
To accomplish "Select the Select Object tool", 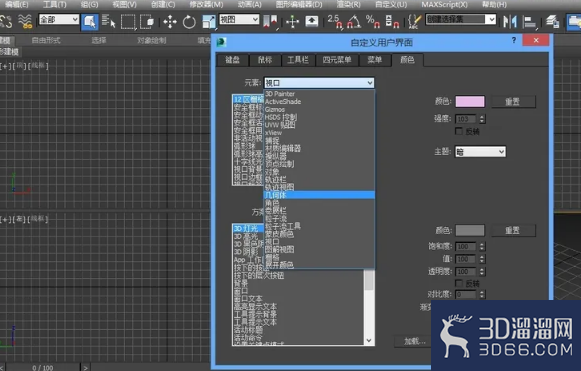I will [90, 21].
